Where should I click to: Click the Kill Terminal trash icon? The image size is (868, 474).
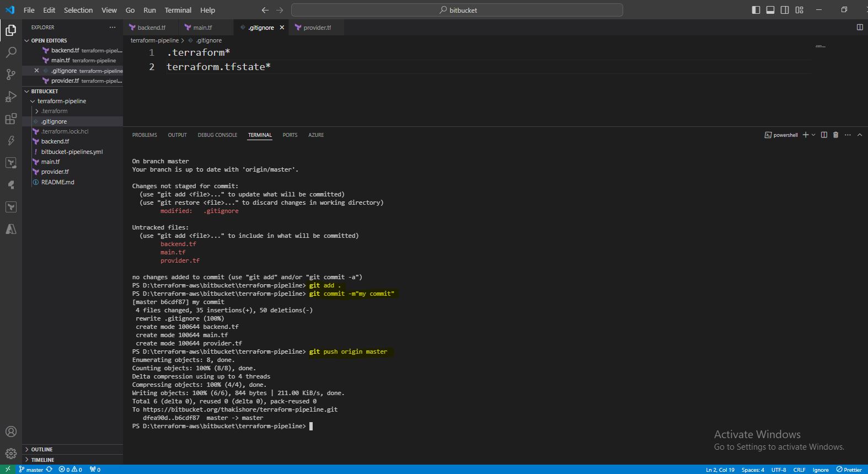coord(835,135)
